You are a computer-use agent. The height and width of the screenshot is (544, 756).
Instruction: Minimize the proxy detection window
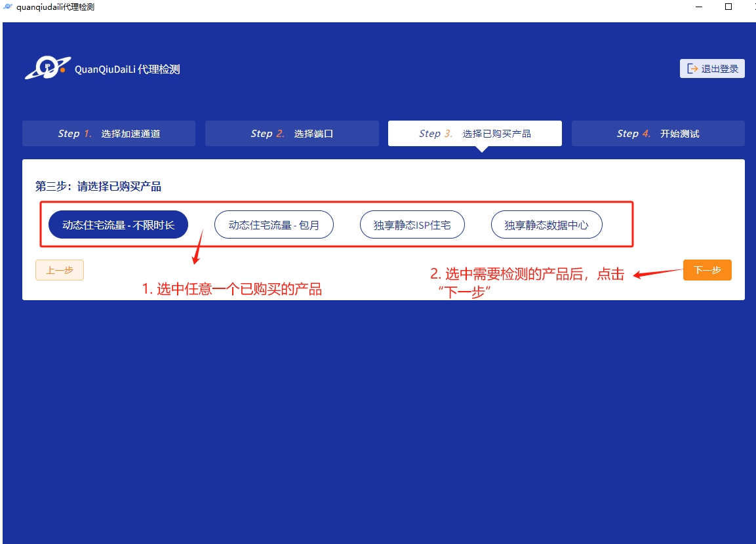click(x=700, y=7)
